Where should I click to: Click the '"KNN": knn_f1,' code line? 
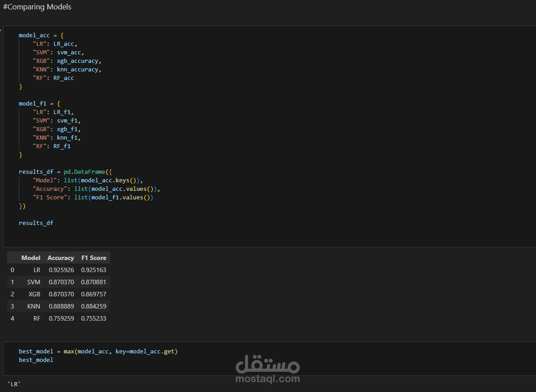(x=57, y=138)
